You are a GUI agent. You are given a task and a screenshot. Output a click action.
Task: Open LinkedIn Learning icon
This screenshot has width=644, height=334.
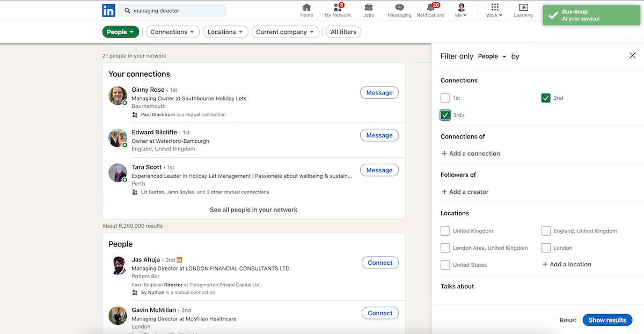pos(523,9)
